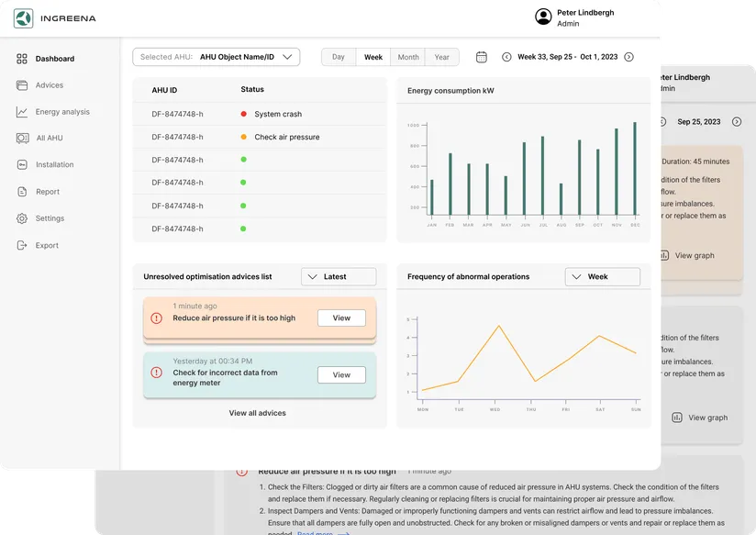Screen dimensions: 756x535
Task: Switch to the Year tab
Action: (x=441, y=57)
